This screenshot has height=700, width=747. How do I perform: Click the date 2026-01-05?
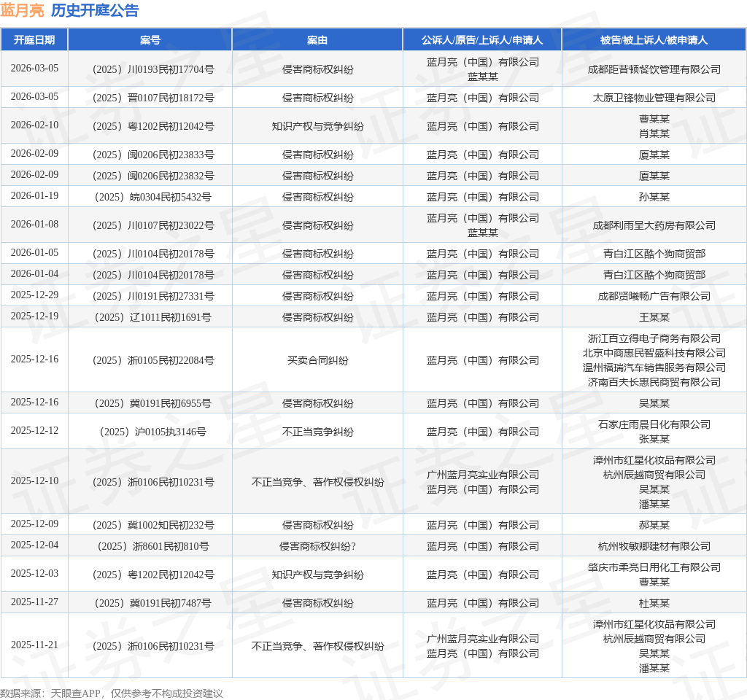coord(34,252)
